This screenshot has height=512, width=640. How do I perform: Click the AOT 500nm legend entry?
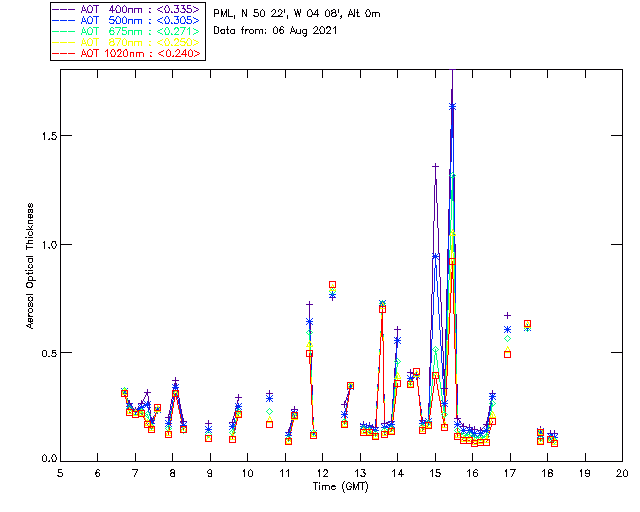click(x=127, y=20)
